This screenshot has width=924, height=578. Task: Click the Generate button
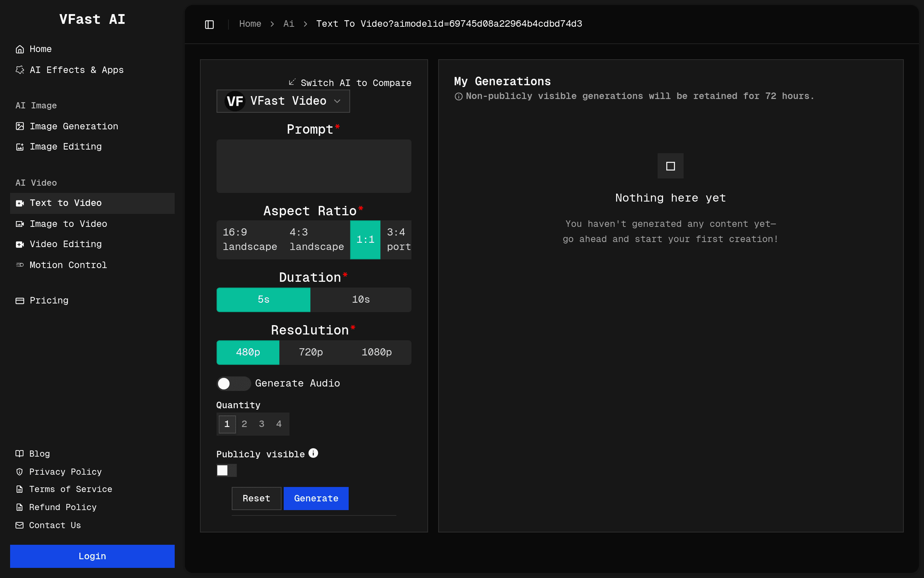(316, 499)
